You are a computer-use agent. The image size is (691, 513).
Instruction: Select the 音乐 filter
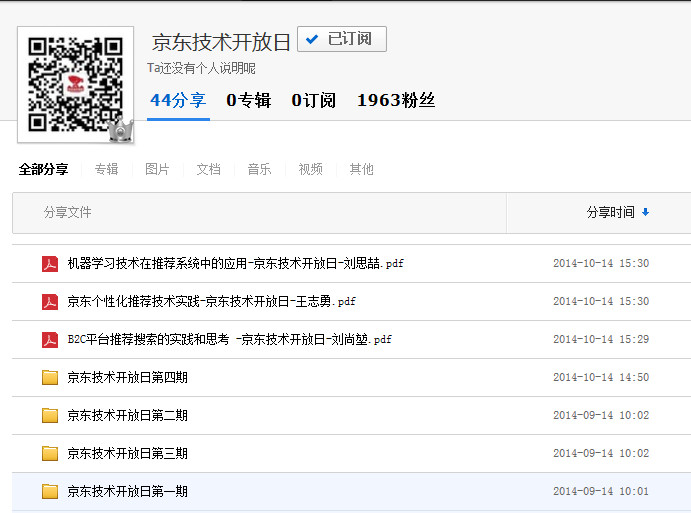coord(260,169)
